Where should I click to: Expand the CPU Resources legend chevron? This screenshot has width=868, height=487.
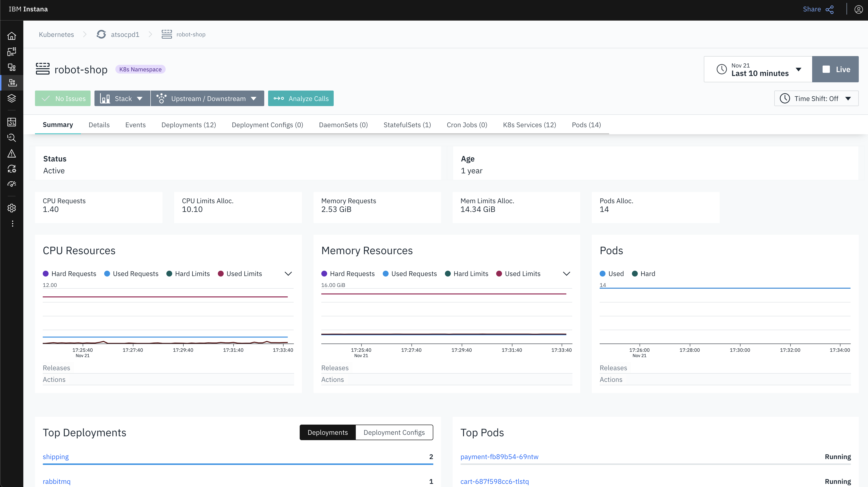click(x=288, y=274)
